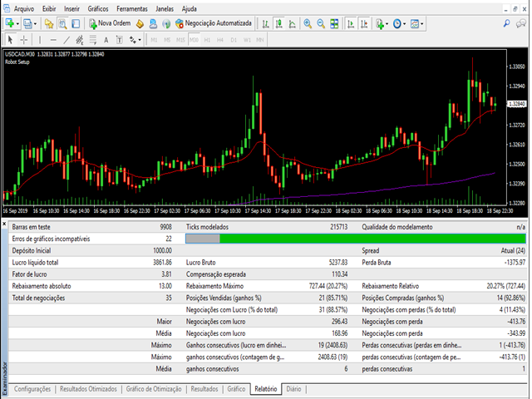The height and width of the screenshot is (399, 532).
Task: Close the Examinador tester panel
Action: [4, 224]
